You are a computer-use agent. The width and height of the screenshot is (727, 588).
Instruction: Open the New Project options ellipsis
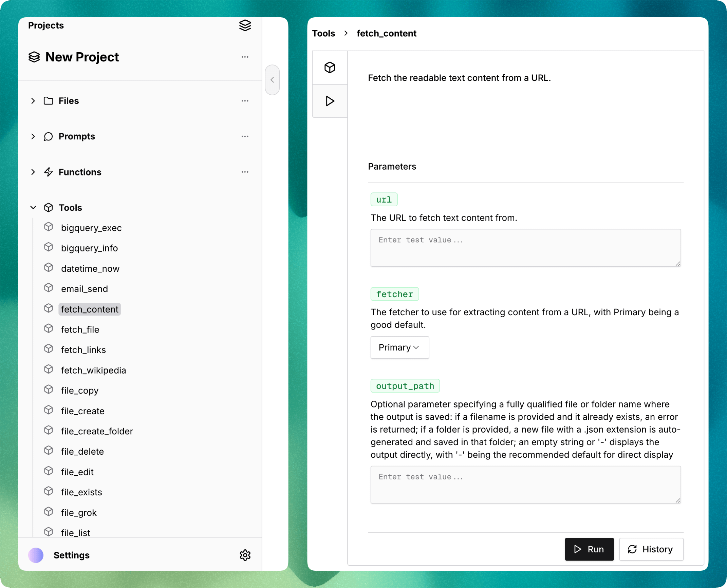[245, 57]
